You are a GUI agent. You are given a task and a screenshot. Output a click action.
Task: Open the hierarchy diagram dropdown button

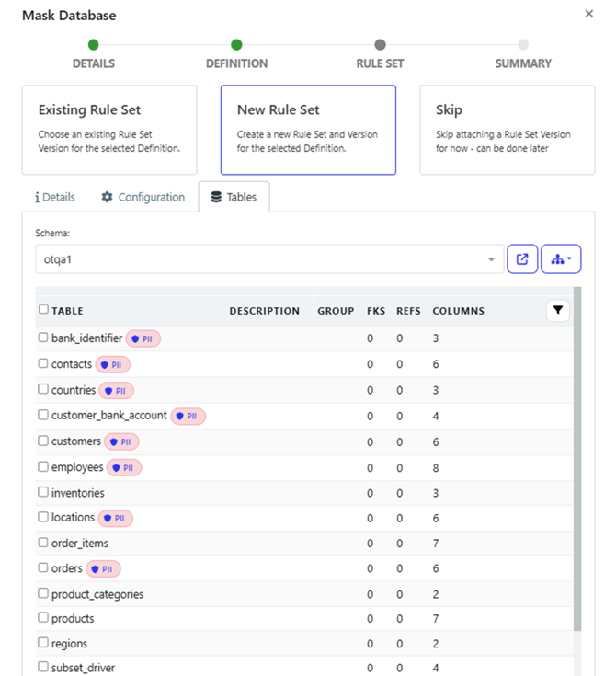561,259
